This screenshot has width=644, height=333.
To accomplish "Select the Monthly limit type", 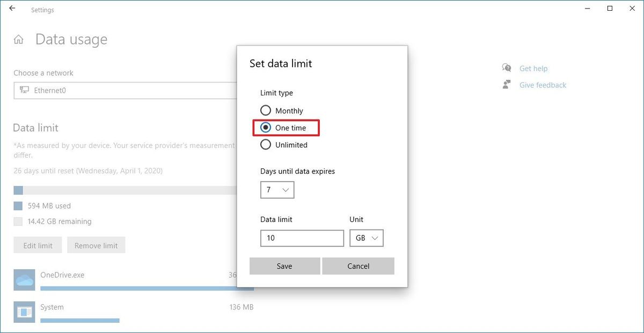I will pos(266,110).
